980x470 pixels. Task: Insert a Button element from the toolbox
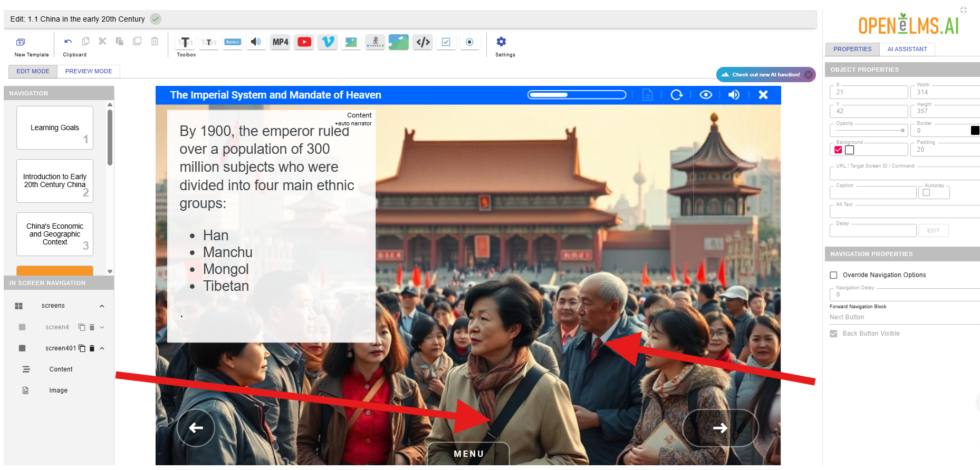pyautogui.click(x=233, y=42)
